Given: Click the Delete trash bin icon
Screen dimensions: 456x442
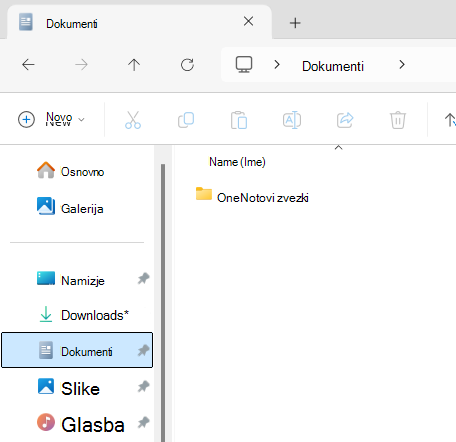Looking at the screenshot, I should click(398, 120).
